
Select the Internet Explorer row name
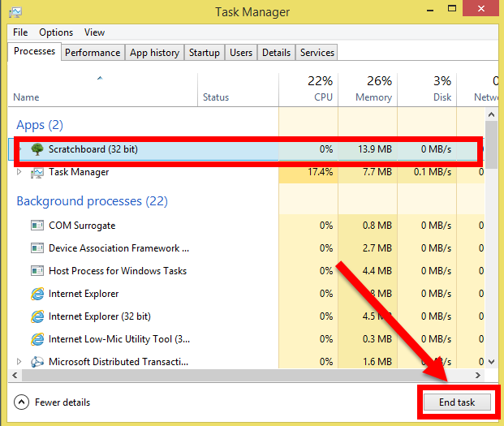84,294
